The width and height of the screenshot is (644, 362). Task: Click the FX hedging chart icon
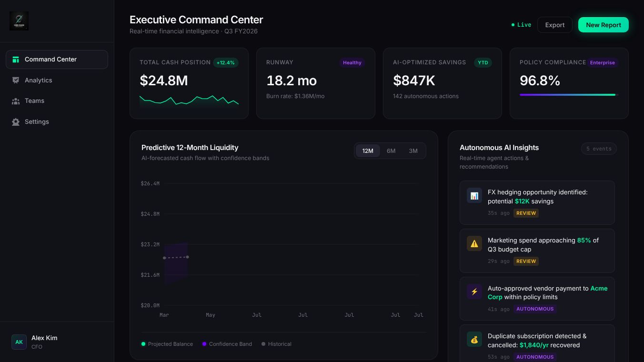point(474,196)
